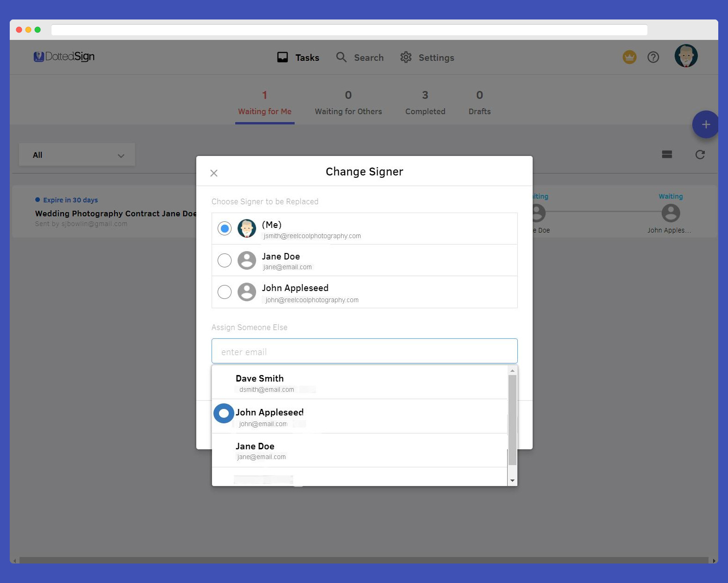Viewport: 728px width, 583px height.
Task: Click the enter email input field
Action: pyautogui.click(x=364, y=351)
